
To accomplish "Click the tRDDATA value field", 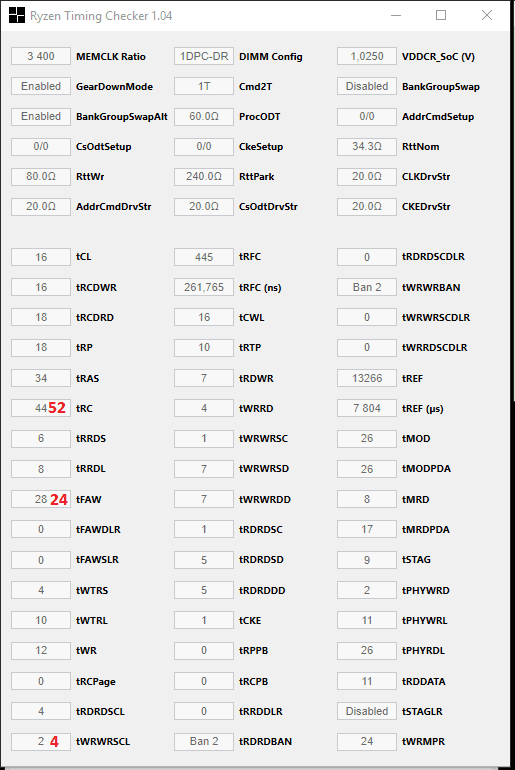I will click(367, 681).
